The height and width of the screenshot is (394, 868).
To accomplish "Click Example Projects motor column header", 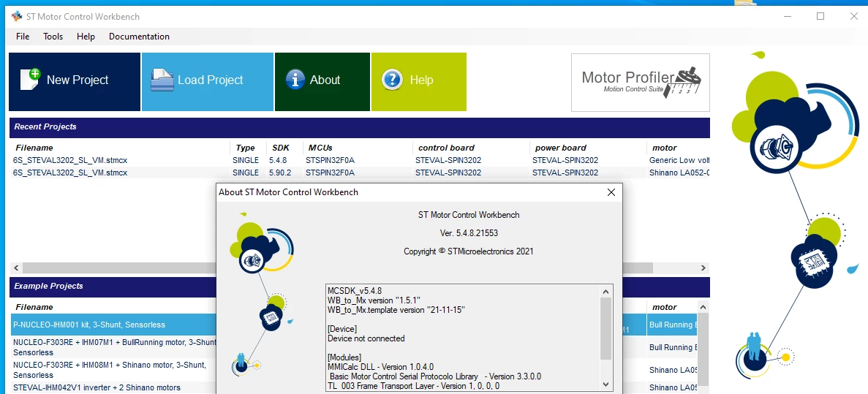I will click(x=664, y=307).
